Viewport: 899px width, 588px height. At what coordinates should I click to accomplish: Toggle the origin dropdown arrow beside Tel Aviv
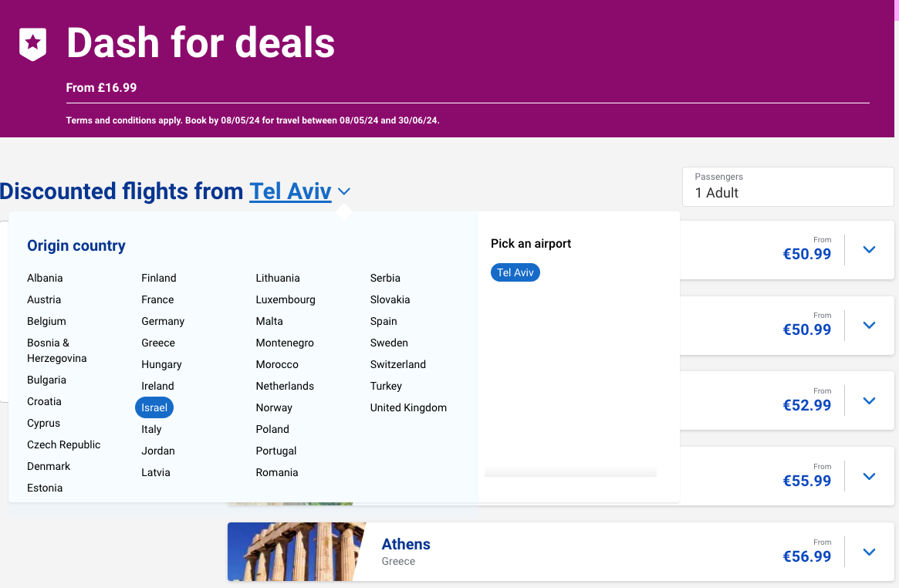click(x=344, y=191)
